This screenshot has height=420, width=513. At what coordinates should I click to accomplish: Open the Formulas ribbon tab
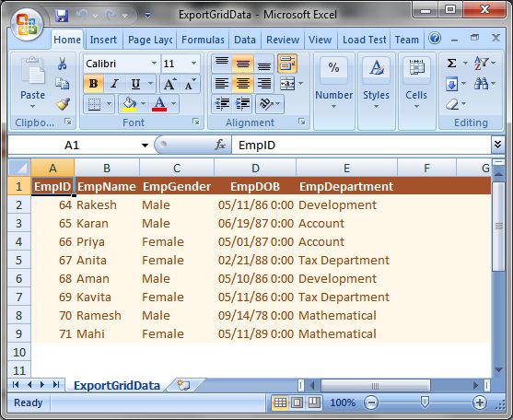click(203, 40)
